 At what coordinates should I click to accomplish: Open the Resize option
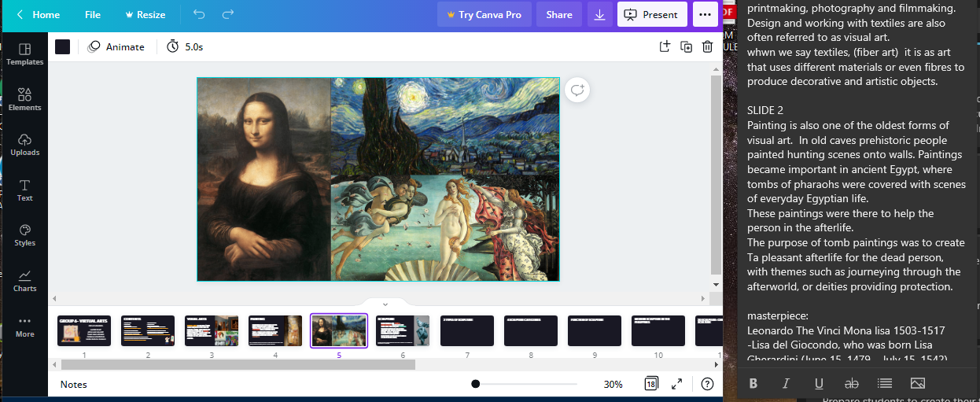pos(145,14)
